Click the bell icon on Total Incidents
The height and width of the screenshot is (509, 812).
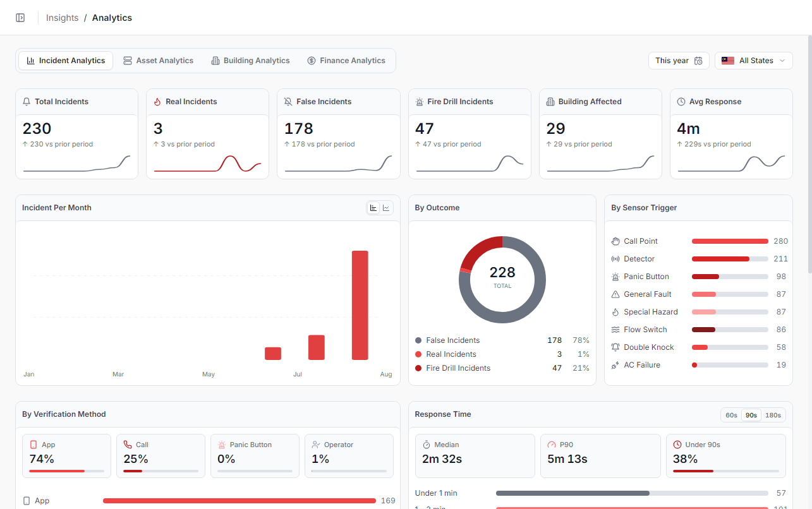pos(27,102)
